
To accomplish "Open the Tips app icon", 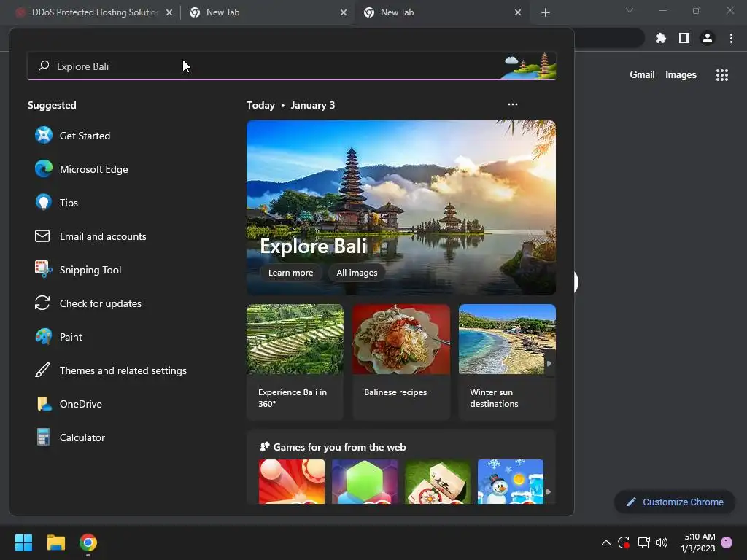I will pos(43,203).
